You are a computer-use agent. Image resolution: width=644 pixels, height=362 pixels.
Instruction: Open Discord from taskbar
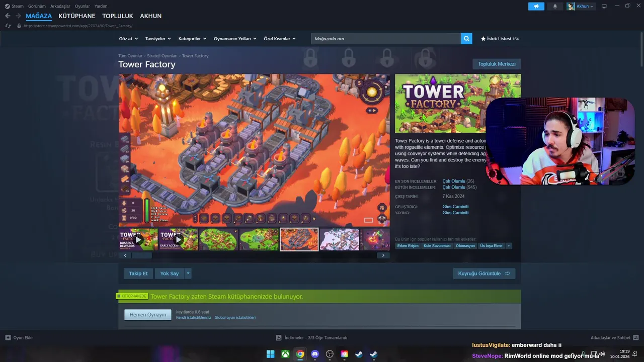pos(315,354)
